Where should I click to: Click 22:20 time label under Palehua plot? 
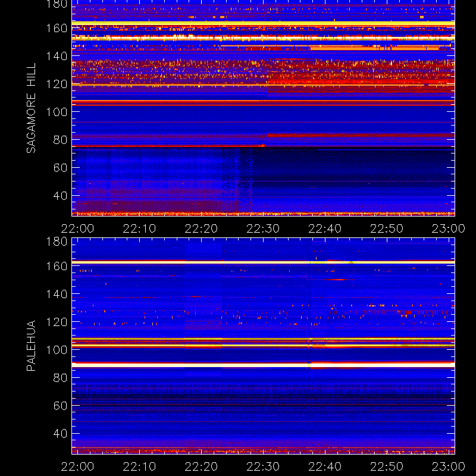(x=201, y=466)
